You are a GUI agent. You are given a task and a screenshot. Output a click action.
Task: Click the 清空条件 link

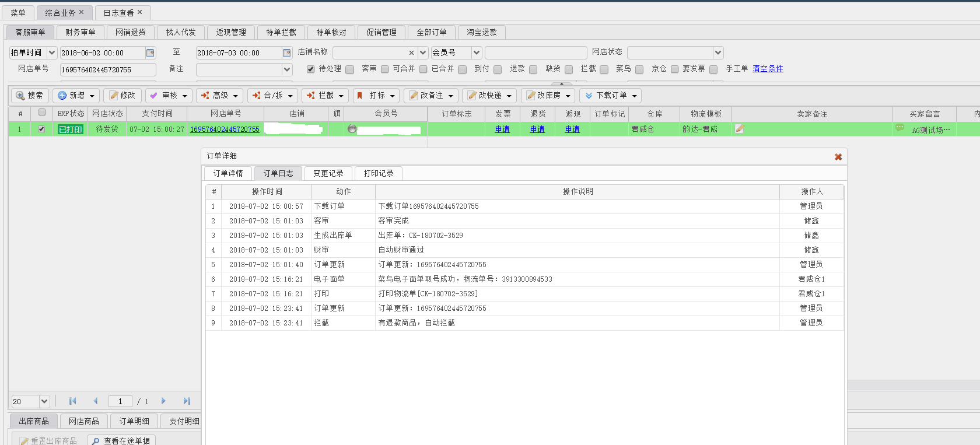[x=768, y=69]
